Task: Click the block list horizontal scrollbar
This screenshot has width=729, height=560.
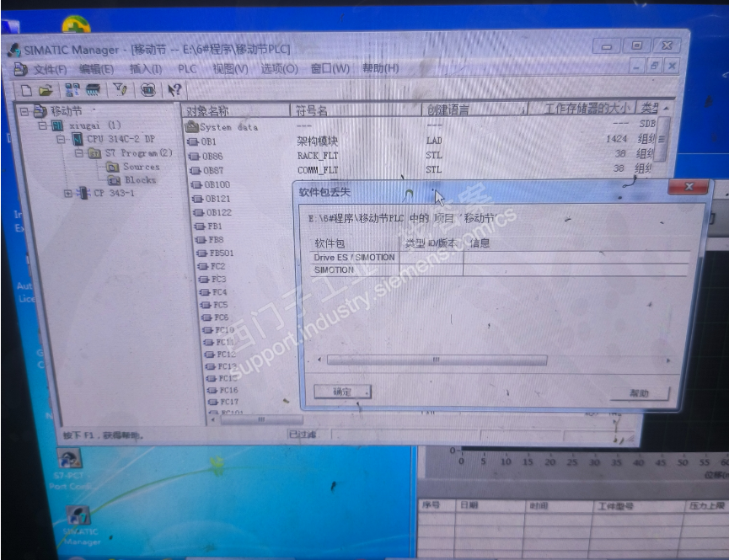Action: (261, 419)
